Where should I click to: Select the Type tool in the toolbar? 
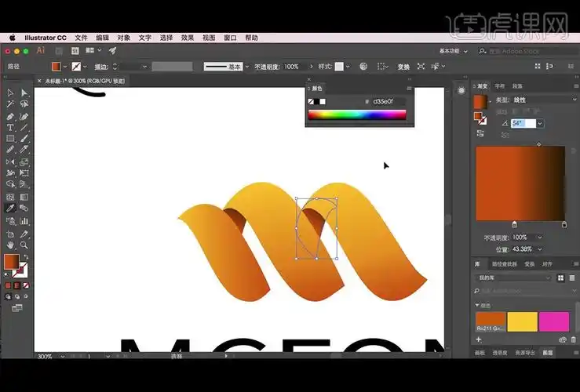10,127
